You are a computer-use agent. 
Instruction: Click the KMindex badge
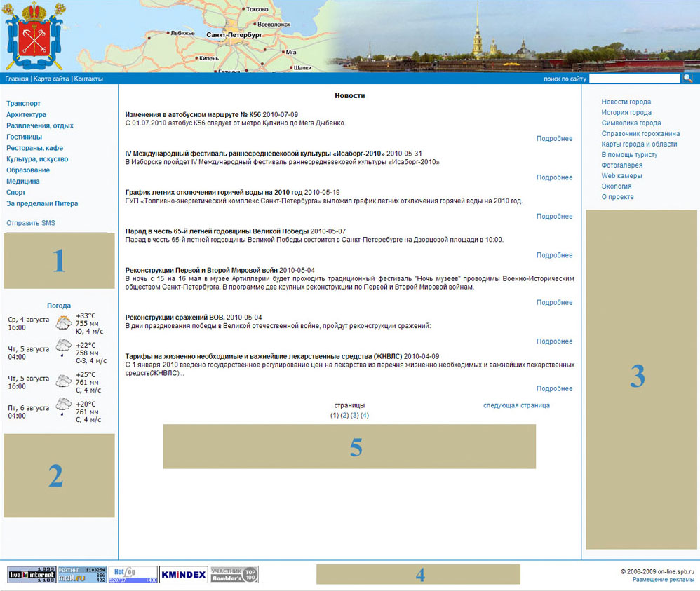point(184,574)
